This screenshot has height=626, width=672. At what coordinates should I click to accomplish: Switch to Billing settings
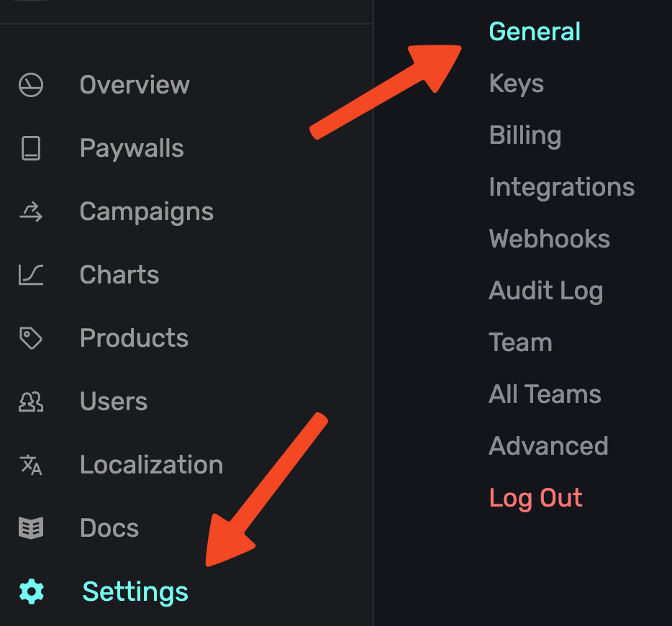click(x=525, y=135)
